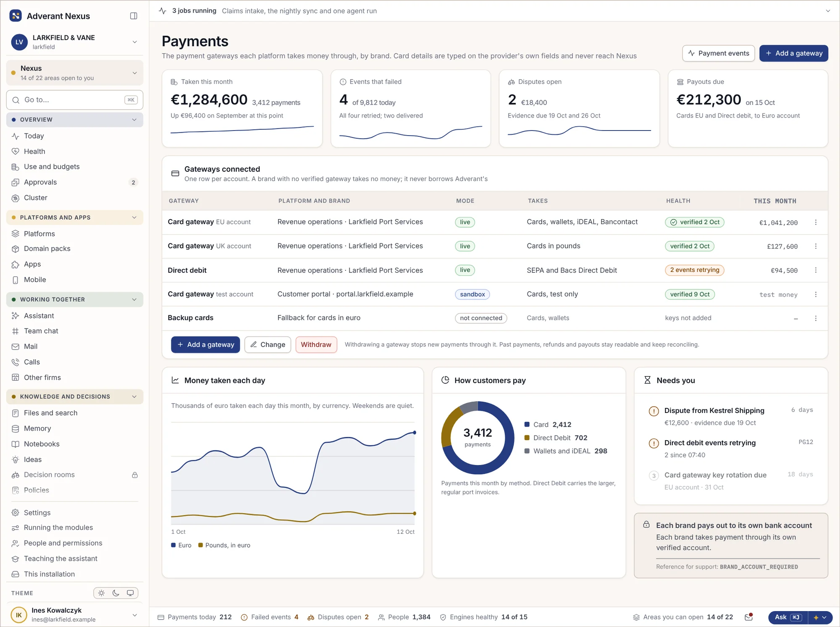Image resolution: width=840 pixels, height=627 pixels.
Task: Click the chart icon on Money taken each day
Action: [x=175, y=380]
